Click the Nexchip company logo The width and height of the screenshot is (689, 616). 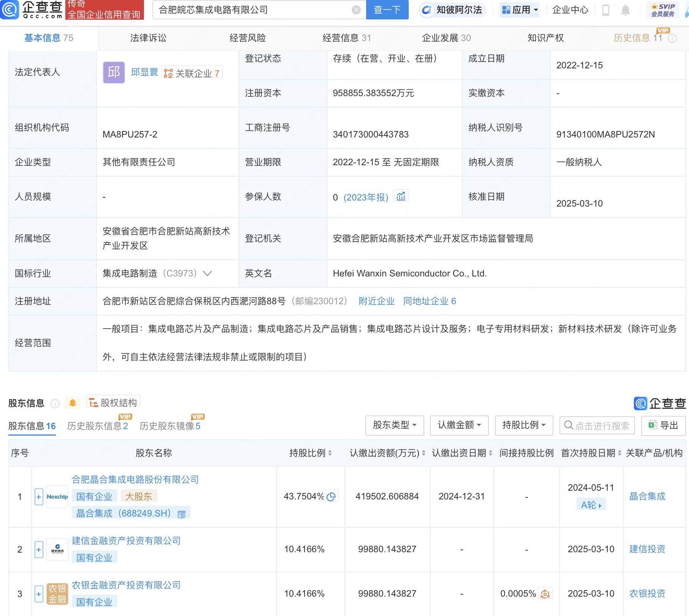coord(57,496)
